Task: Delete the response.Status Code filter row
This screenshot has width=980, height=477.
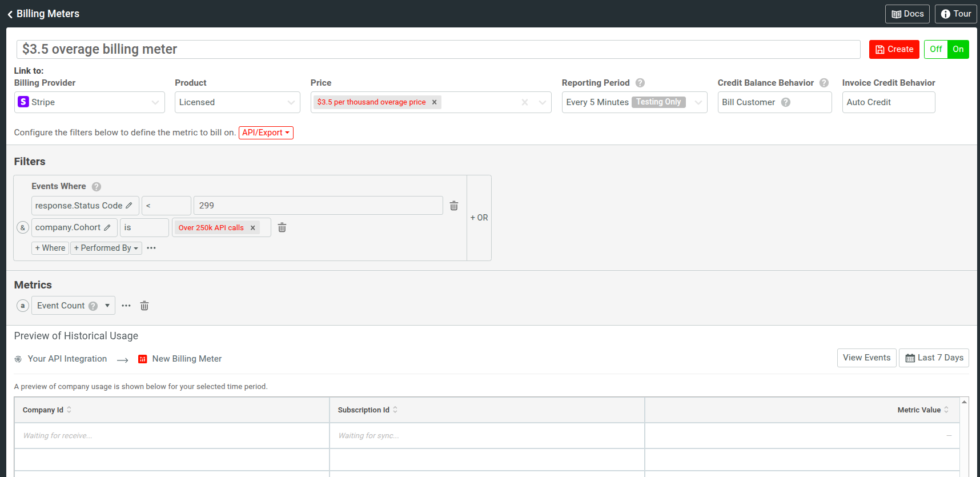Action: tap(454, 206)
